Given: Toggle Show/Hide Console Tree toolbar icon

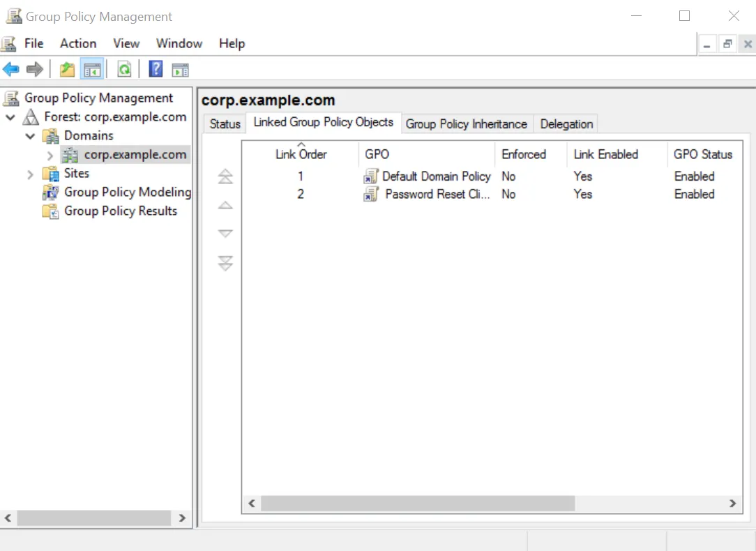Looking at the screenshot, I should (91, 70).
